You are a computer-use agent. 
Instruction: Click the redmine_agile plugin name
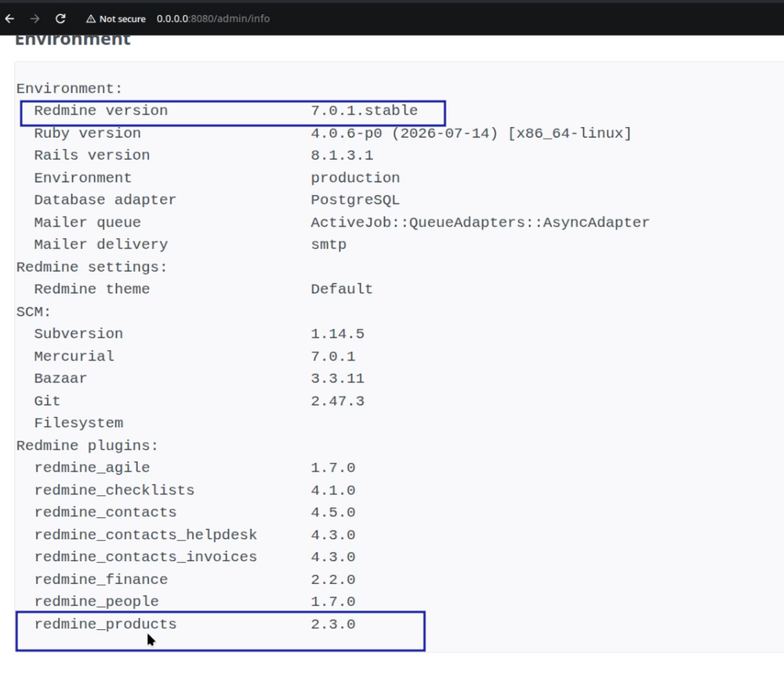tap(92, 468)
